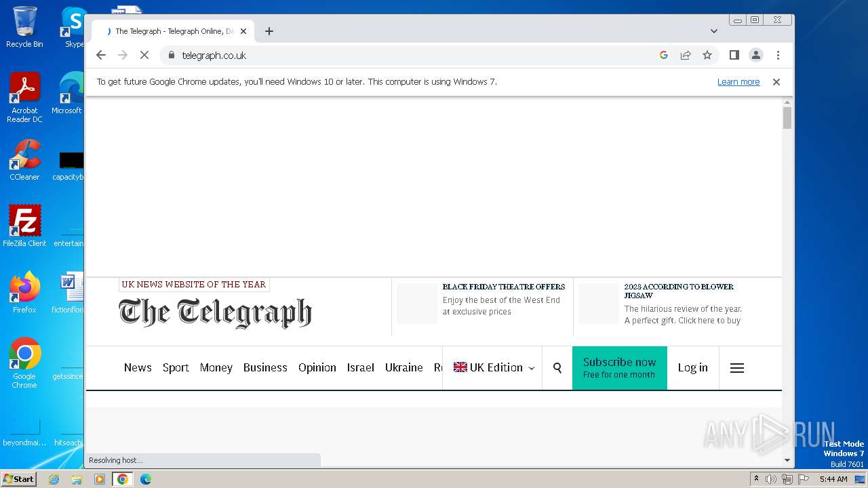Open Firefox desktop icon
The width and height of the screenshot is (868, 488).
tap(24, 293)
